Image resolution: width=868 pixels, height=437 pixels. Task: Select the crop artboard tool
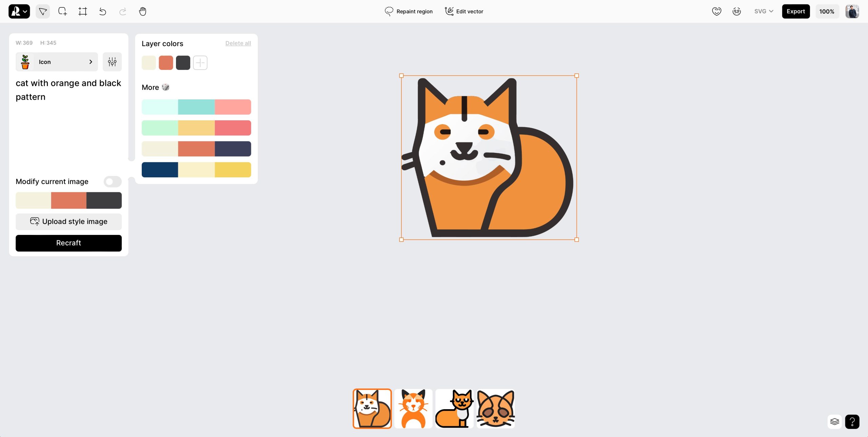(83, 12)
